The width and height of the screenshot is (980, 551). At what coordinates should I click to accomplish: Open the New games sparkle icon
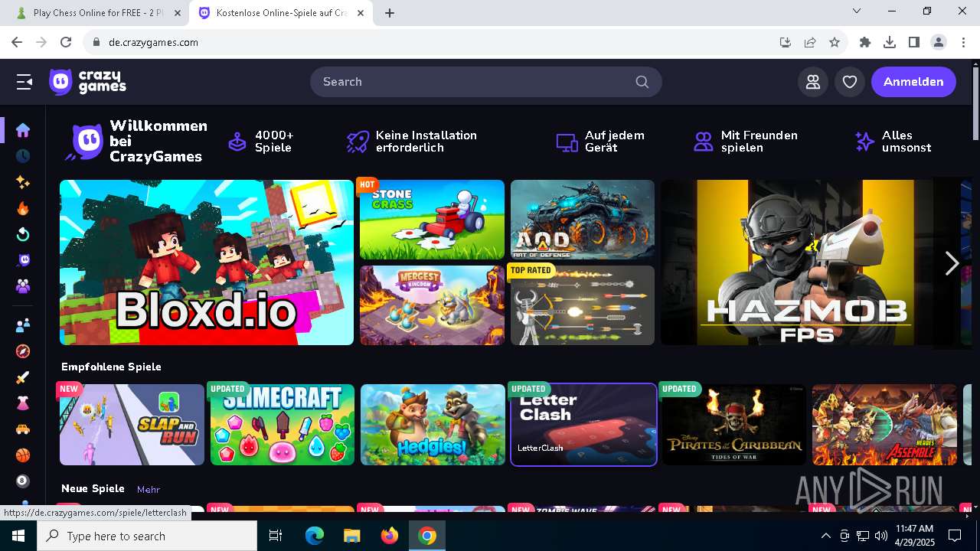[x=23, y=182]
